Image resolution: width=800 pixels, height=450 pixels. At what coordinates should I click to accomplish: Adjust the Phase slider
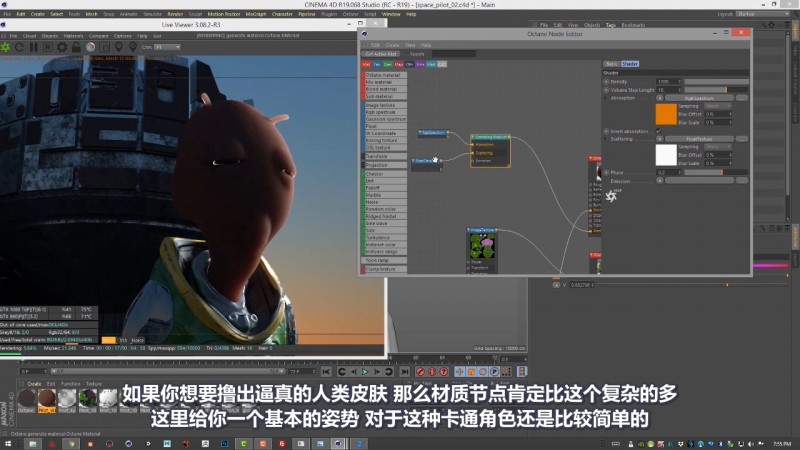716,172
